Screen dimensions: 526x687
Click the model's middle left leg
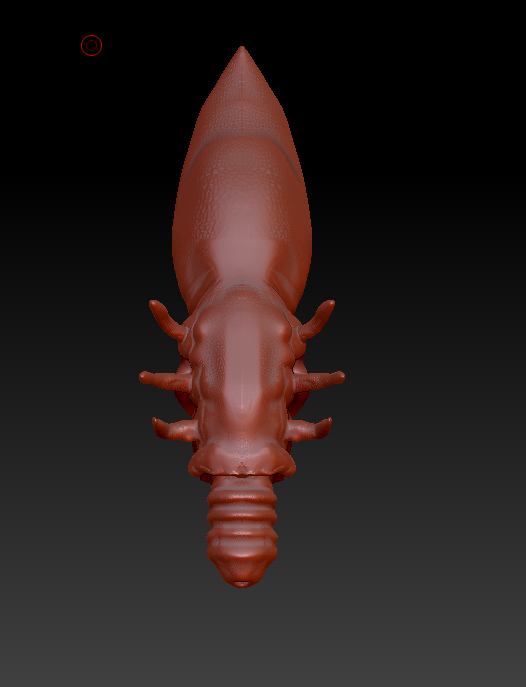point(165,381)
